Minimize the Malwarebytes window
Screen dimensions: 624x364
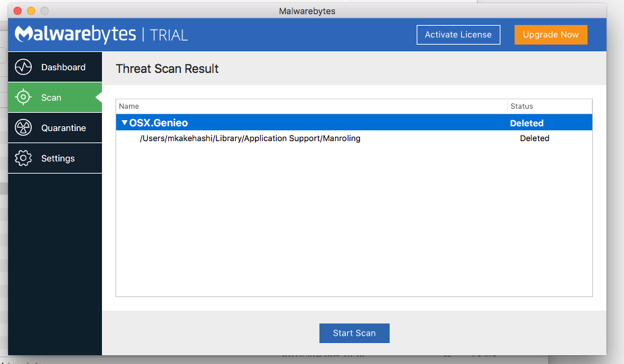[31, 11]
